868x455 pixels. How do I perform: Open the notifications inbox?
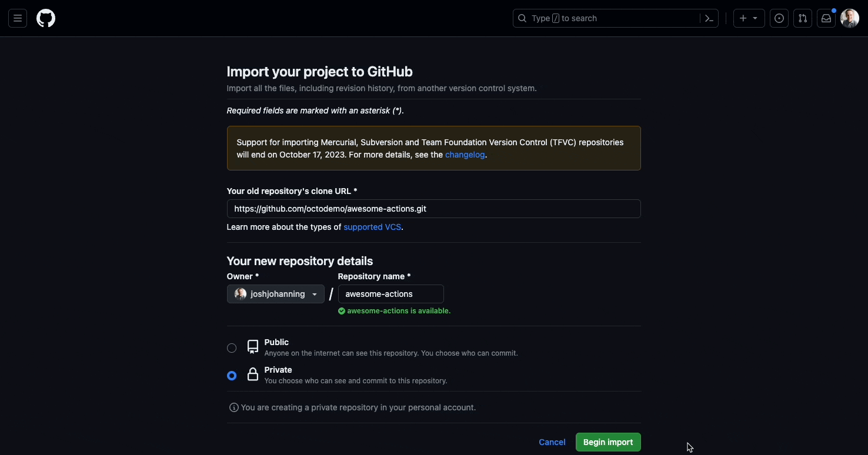(x=826, y=18)
